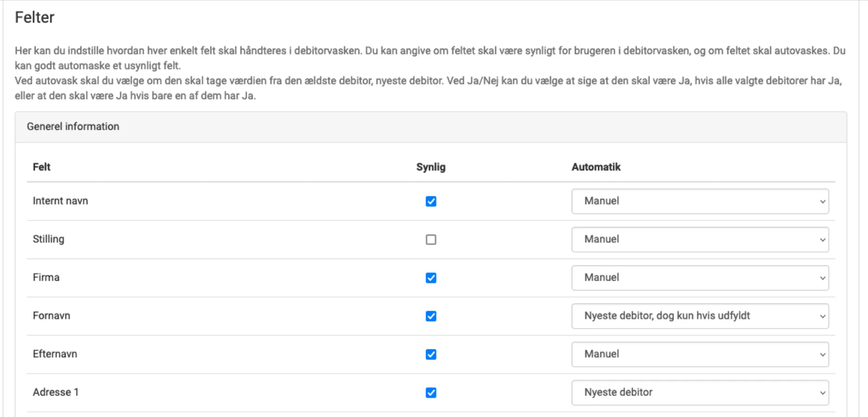Viewport: 868px width, 417px height.
Task: Open the Adresse 1 'Nyeste debitor' dropdown
Action: coord(700,393)
